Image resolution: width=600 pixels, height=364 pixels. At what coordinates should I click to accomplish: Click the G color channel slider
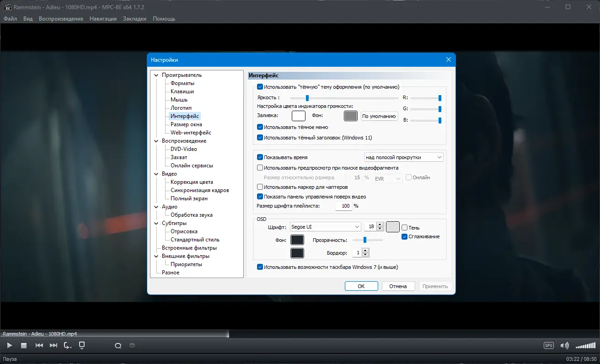(426, 109)
